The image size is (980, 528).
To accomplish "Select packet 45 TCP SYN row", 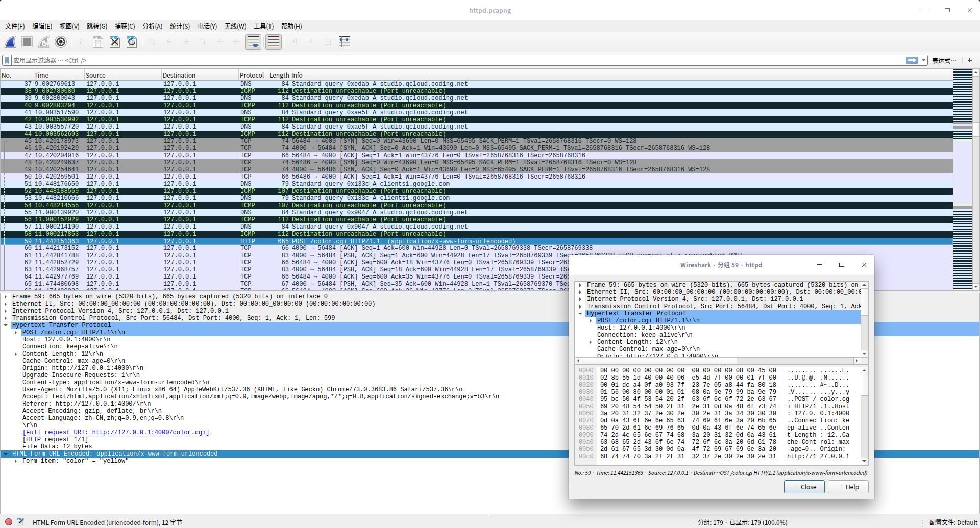I will point(476,141).
